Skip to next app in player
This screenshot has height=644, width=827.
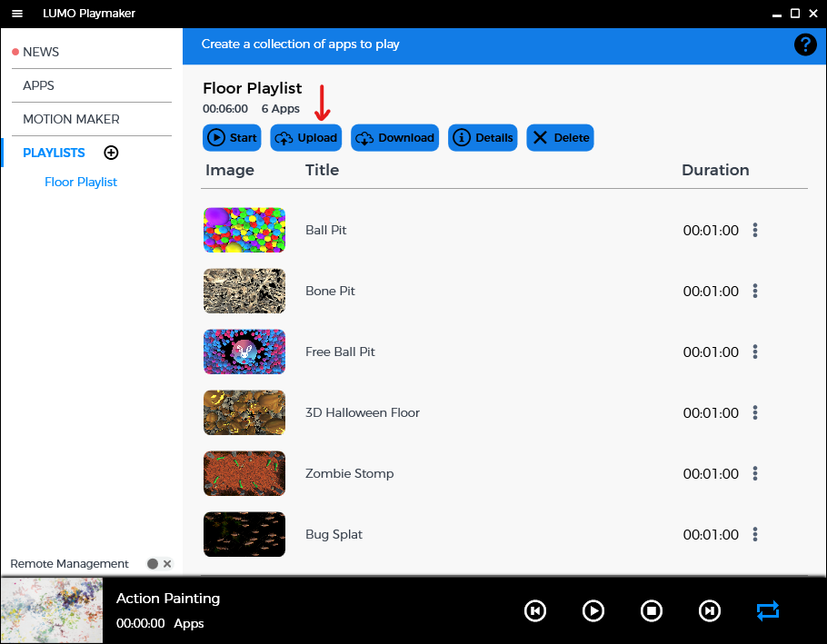point(710,610)
